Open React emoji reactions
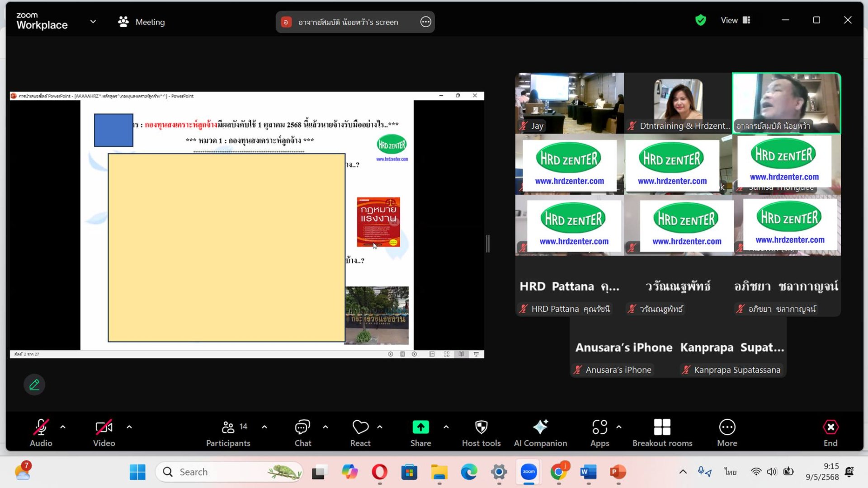The width and height of the screenshot is (868, 488). point(360,432)
